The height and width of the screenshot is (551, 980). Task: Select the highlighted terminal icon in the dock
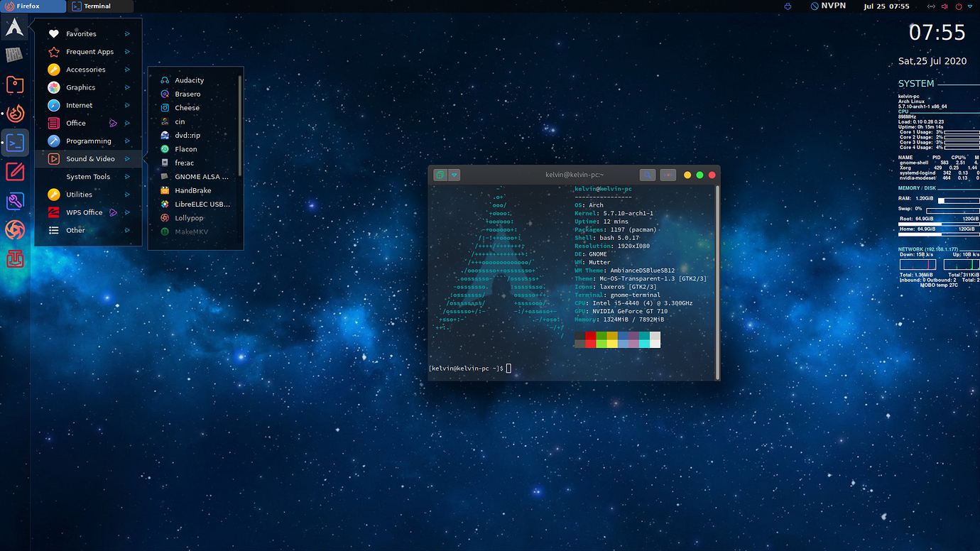pos(14,142)
